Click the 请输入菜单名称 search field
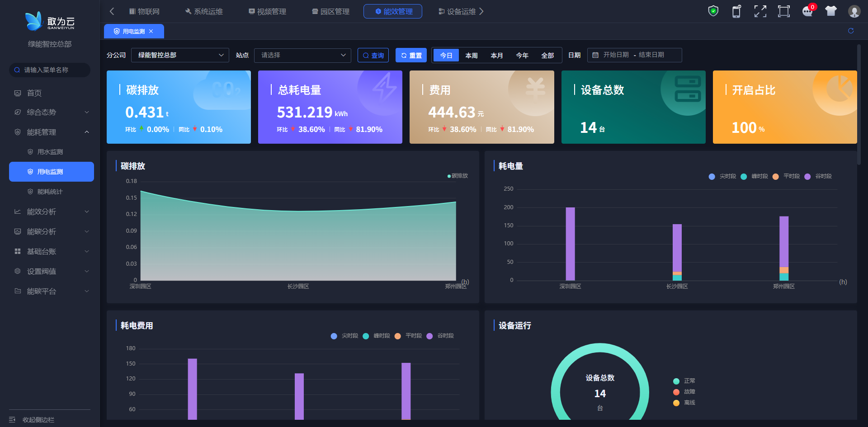This screenshot has width=868, height=427. coord(50,70)
